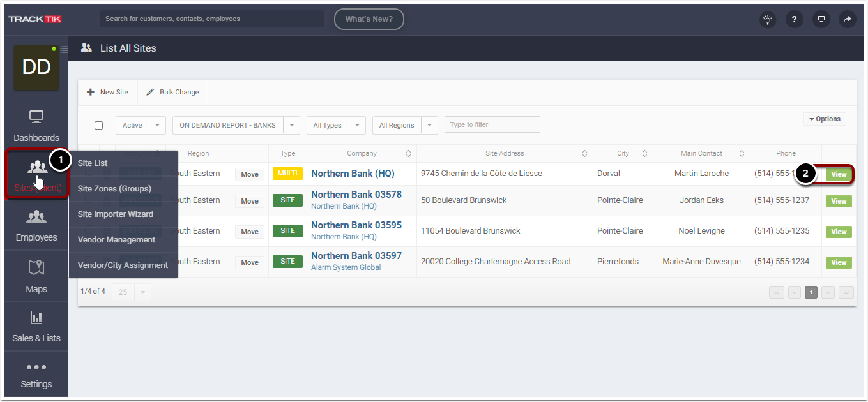Image resolution: width=868 pixels, height=402 pixels.
Task: Go to last page of results
Action: [846, 292]
